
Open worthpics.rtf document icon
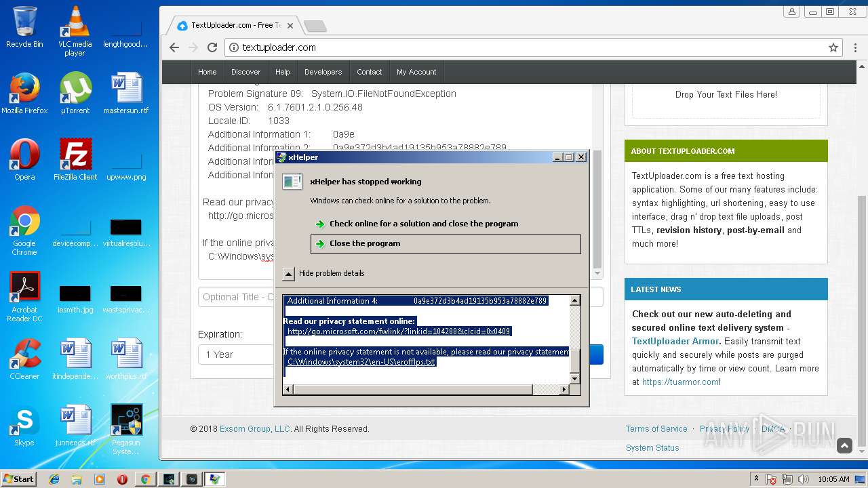pyautogui.click(x=126, y=359)
